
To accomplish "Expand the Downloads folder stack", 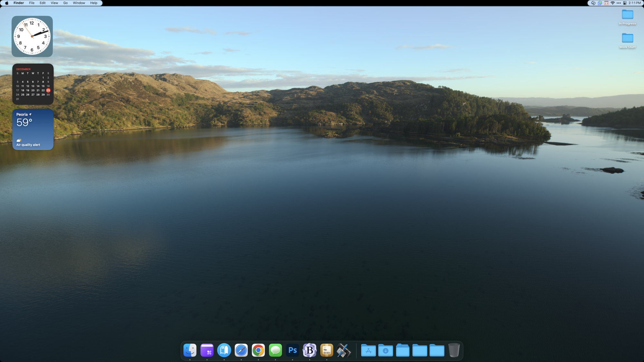I will tap(385, 350).
